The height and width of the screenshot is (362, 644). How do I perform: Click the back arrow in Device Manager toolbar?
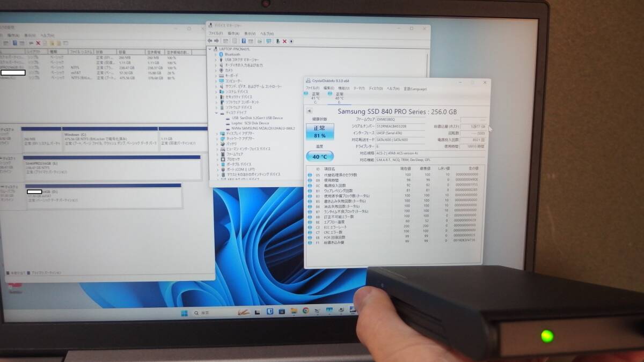click(210, 41)
